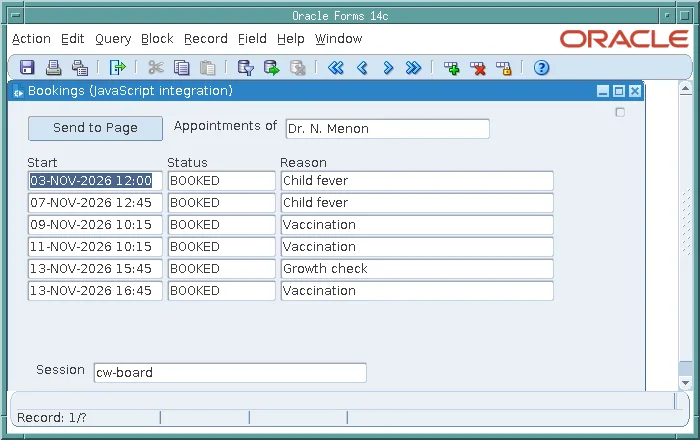The image size is (700, 440).
Task: Select the 11-NOV-2026 10:15 start field
Action: coord(95,247)
